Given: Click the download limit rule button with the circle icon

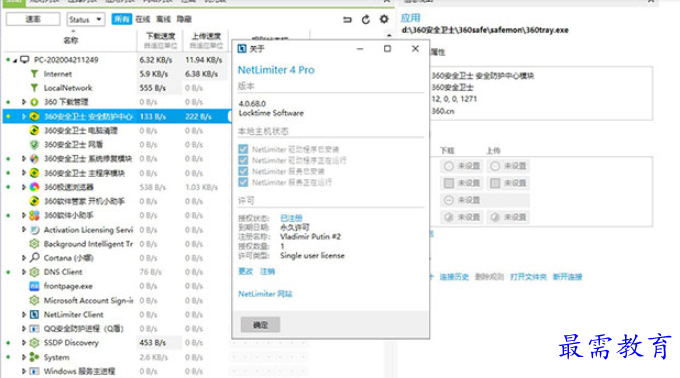Looking at the screenshot, I should [461, 166].
